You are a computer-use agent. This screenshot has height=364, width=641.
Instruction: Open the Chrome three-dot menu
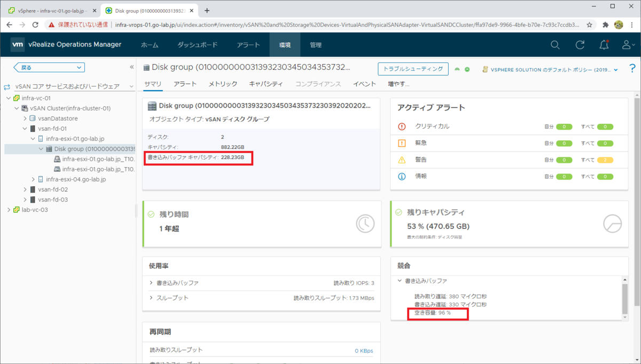pyautogui.click(x=632, y=25)
